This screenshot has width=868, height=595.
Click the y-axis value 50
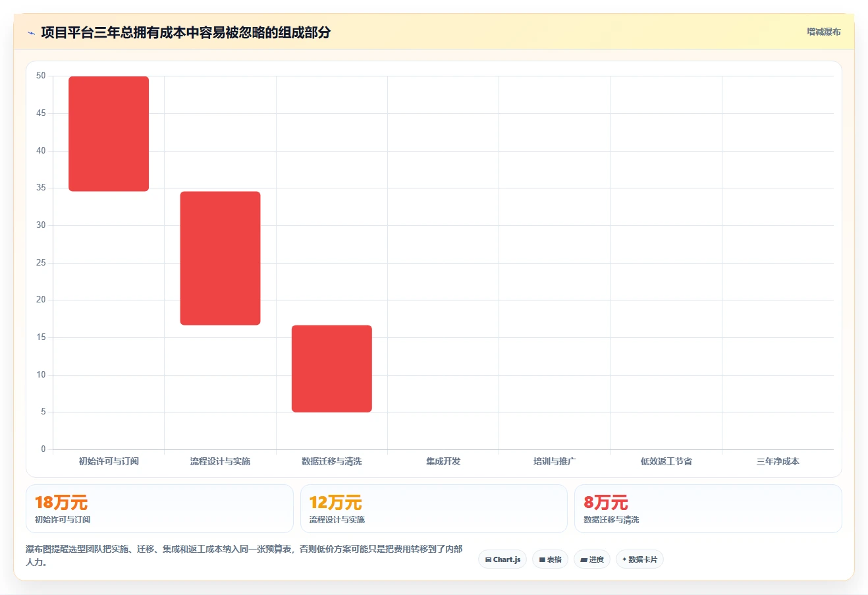(41, 76)
